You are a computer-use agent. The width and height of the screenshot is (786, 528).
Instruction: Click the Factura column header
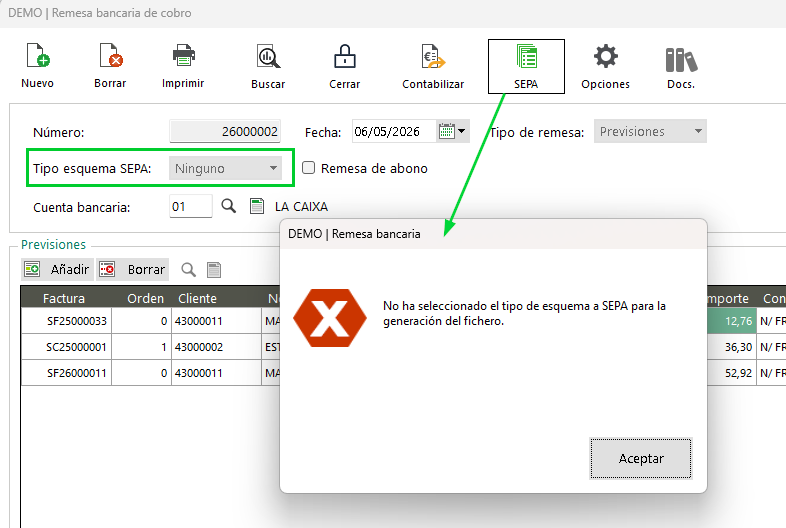[x=64, y=298]
